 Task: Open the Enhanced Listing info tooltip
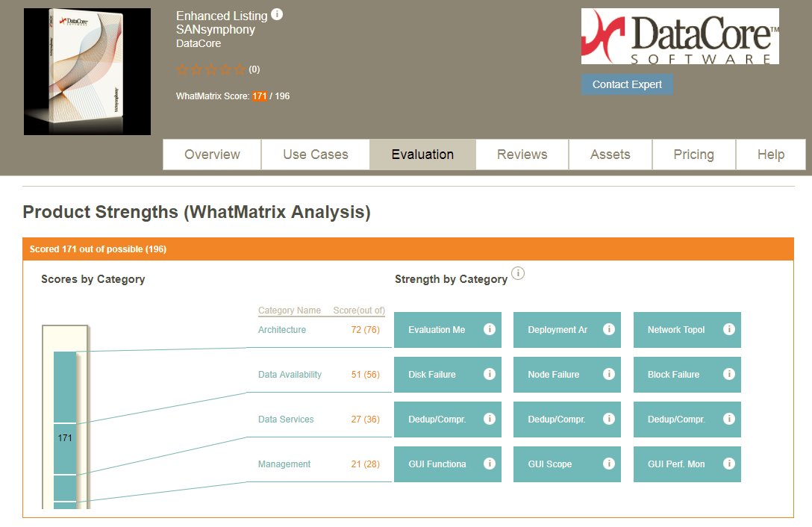click(276, 13)
